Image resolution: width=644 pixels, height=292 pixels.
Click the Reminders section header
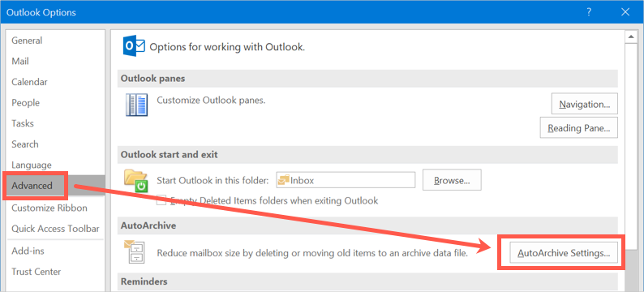click(x=367, y=281)
